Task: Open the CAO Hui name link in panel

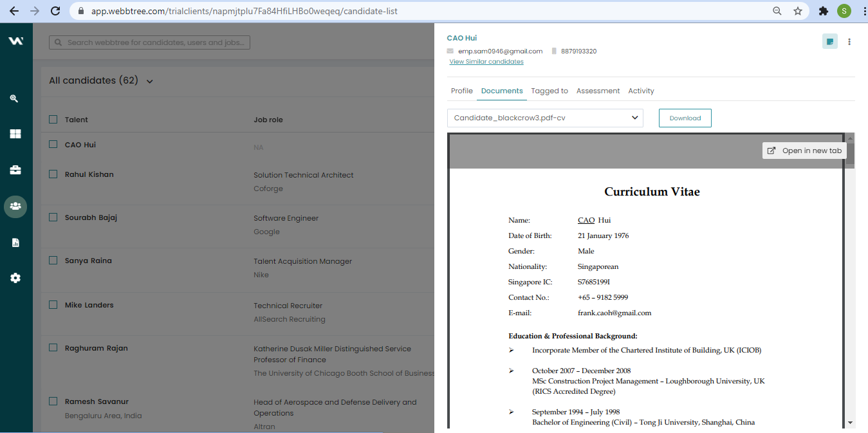Action: point(462,38)
